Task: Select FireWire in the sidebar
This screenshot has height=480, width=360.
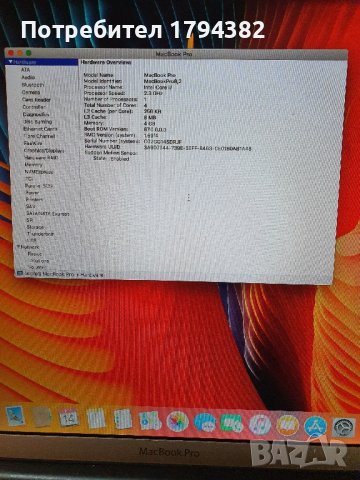Action: (x=33, y=143)
